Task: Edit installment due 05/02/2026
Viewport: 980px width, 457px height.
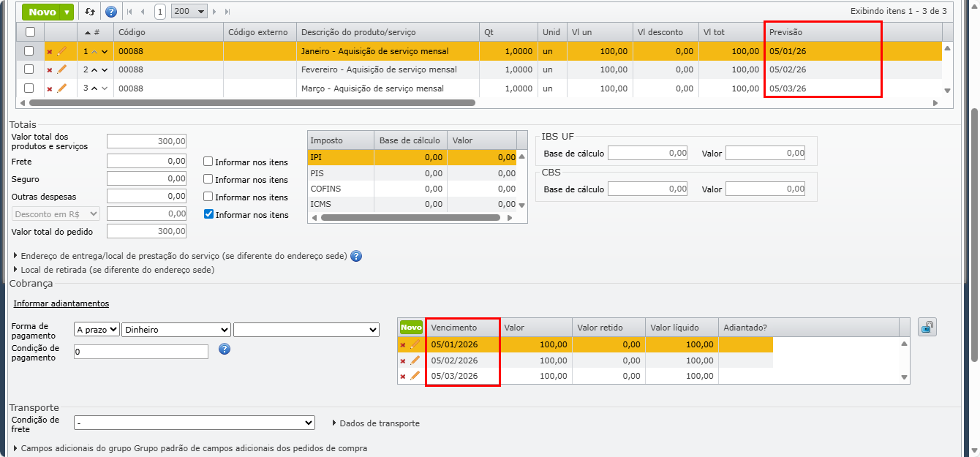Action: coord(415,360)
